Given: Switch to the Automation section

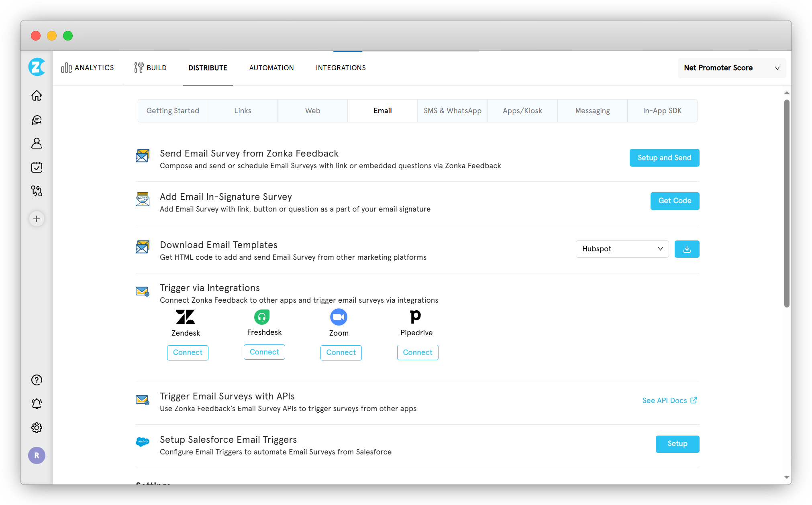Looking at the screenshot, I should point(271,68).
